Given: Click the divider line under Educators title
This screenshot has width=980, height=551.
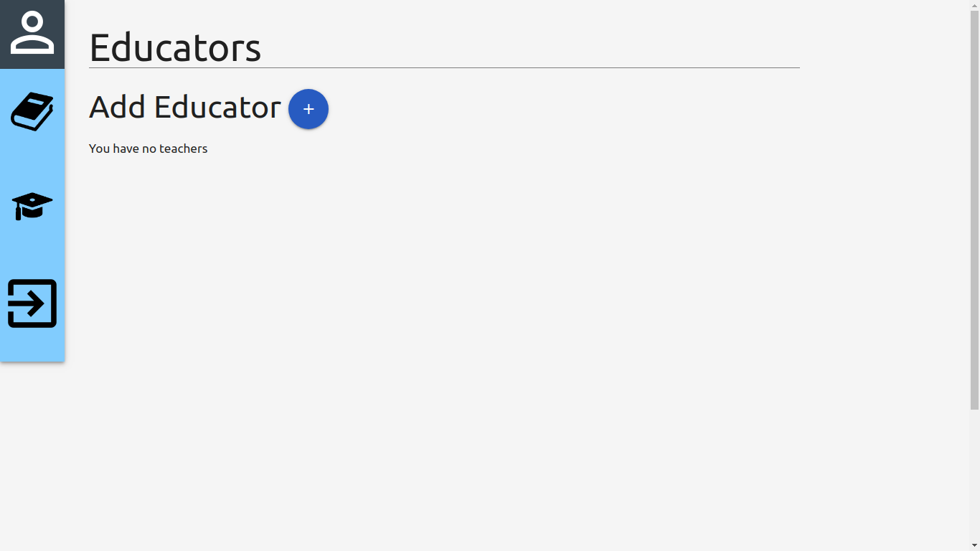Looking at the screenshot, I should coord(444,68).
